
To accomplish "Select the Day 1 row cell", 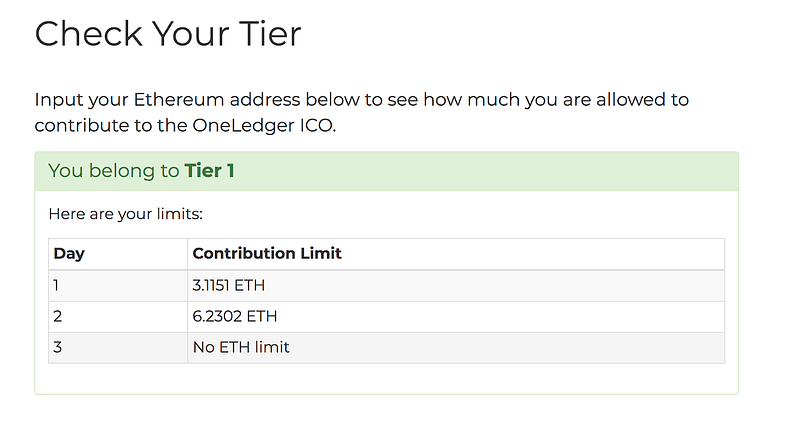I will [118, 286].
